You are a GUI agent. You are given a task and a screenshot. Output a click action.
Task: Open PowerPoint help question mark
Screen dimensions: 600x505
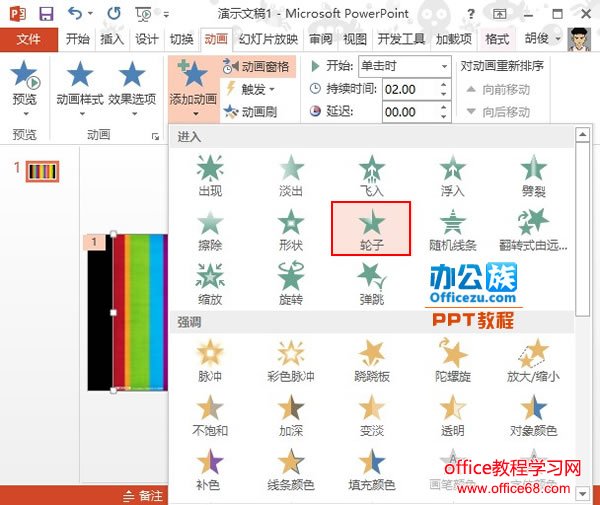click(x=471, y=14)
